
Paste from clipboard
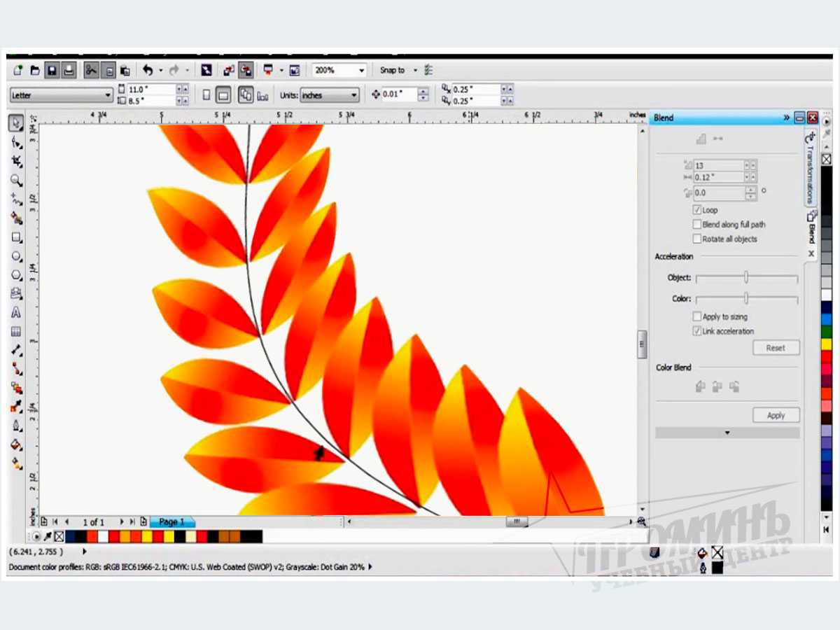[x=125, y=70]
